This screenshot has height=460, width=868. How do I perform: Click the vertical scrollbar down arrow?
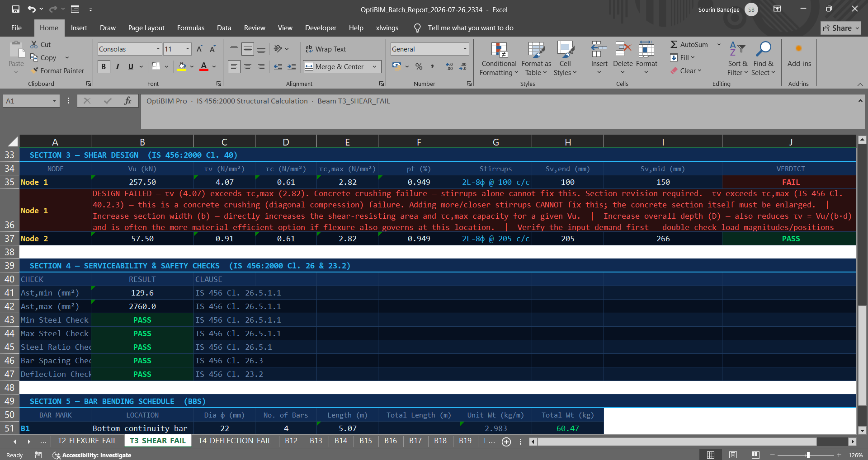tap(862, 430)
